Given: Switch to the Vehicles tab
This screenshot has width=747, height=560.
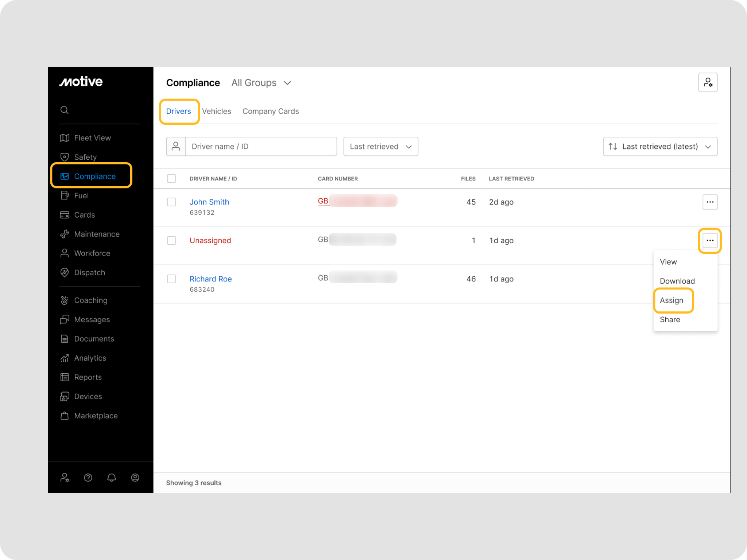Looking at the screenshot, I should coord(217,111).
